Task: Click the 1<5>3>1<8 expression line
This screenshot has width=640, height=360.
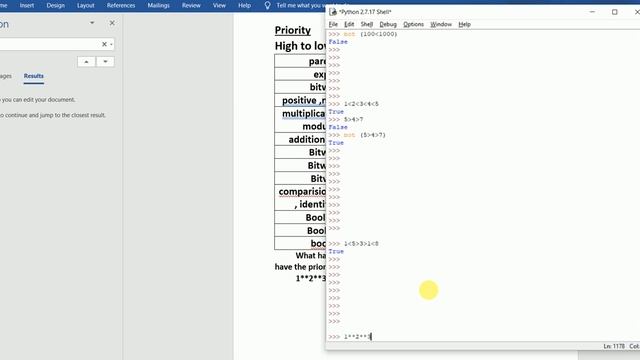Action: coord(361,244)
